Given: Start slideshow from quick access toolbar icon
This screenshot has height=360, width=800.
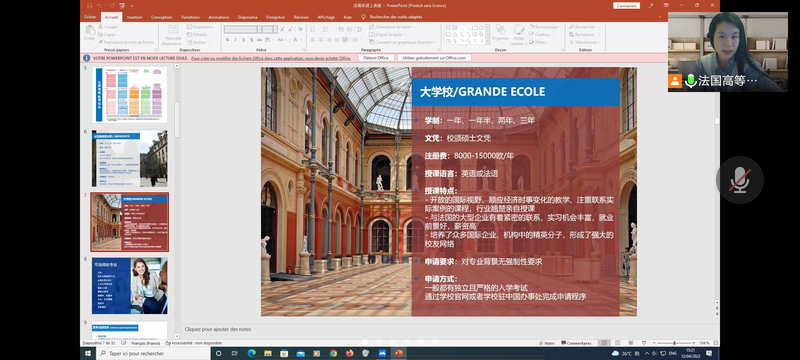Looking at the screenshot, I should click(x=122, y=6).
